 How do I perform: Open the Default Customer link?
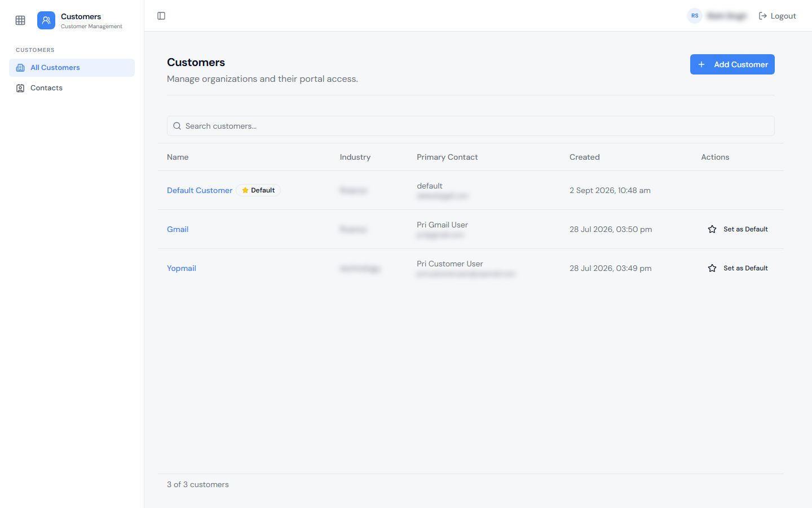[x=200, y=190]
